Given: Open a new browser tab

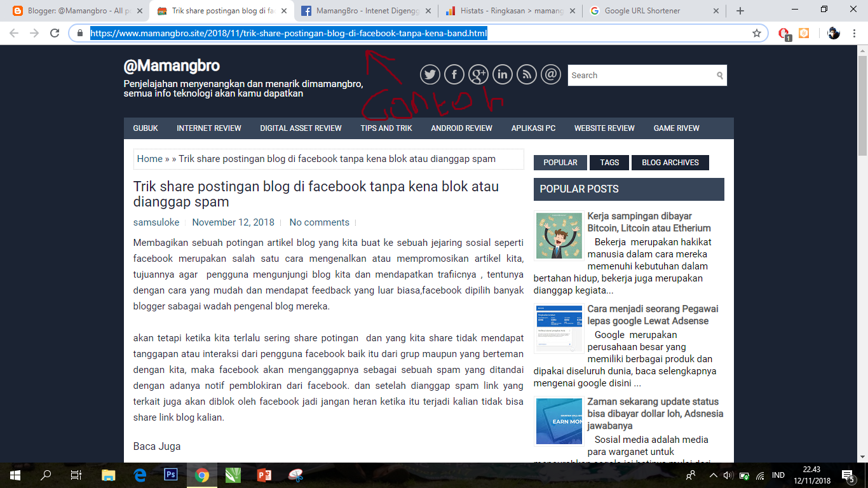Looking at the screenshot, I should (740, 11).
